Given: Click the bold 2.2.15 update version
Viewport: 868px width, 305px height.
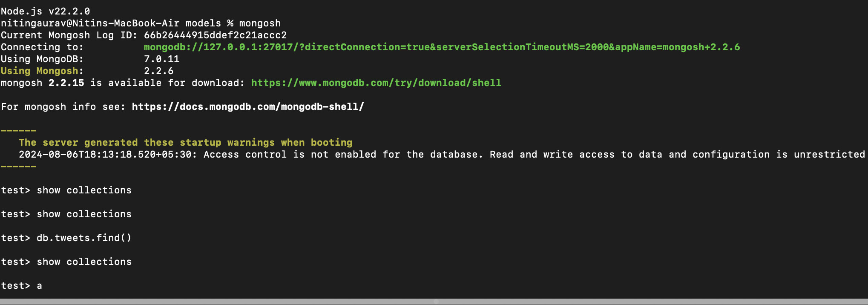Looking at the screenshot, I should point(66,83).
